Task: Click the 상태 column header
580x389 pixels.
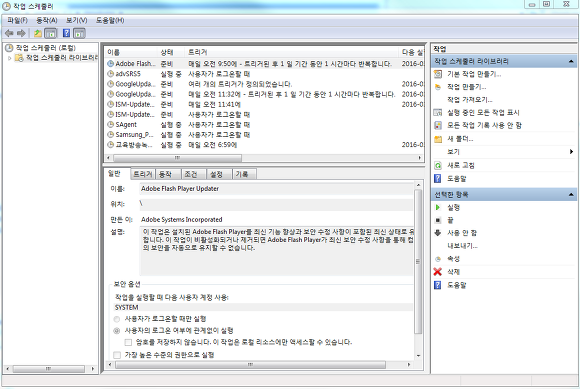Action: coord(172,52)
